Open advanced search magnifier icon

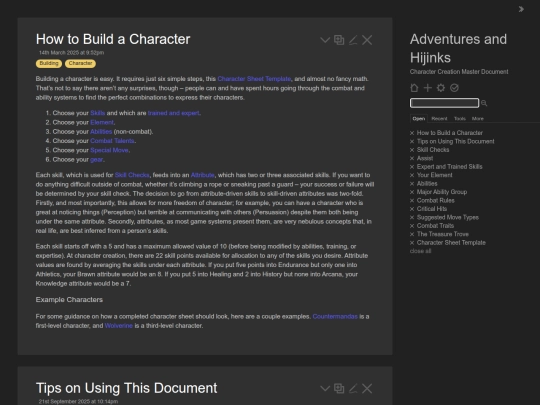[484, 103]
